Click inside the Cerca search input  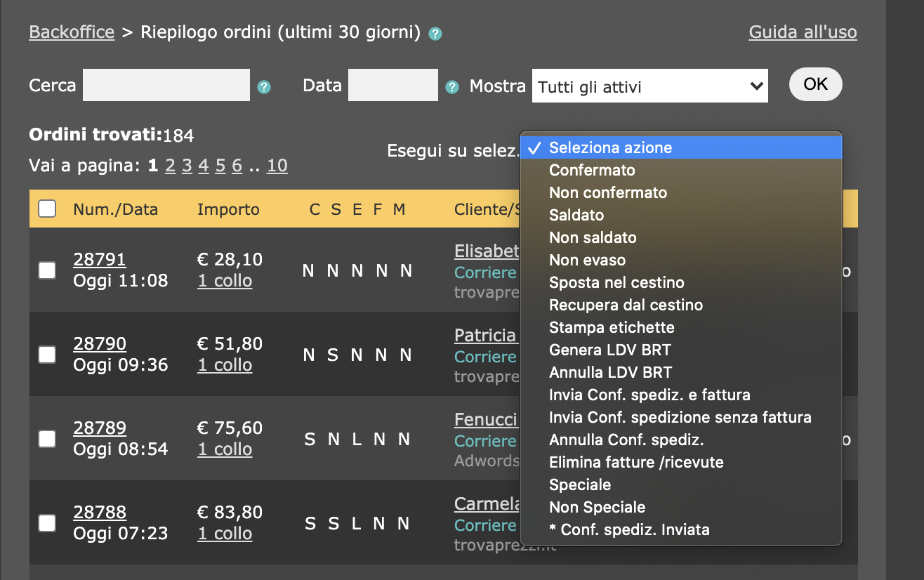point(166,84)
